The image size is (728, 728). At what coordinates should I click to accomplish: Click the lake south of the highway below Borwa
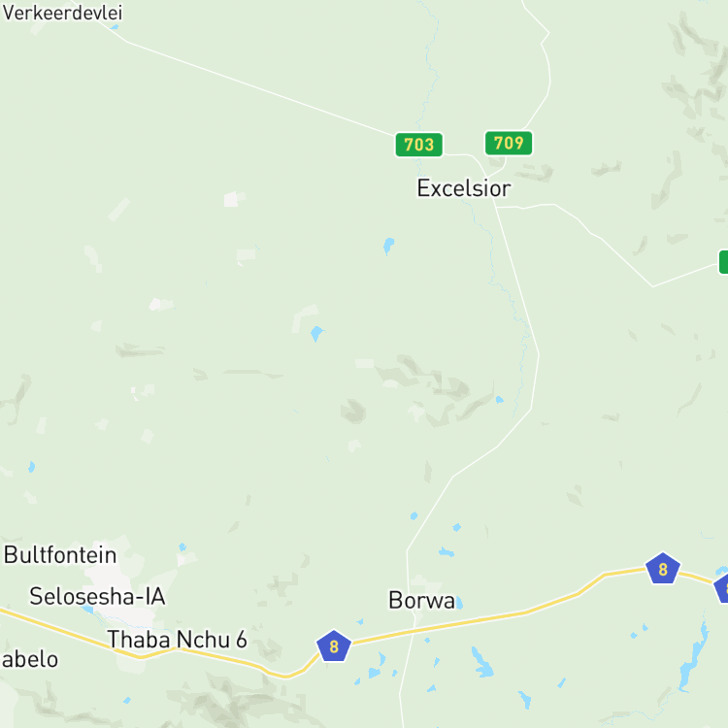pos(481,663)
